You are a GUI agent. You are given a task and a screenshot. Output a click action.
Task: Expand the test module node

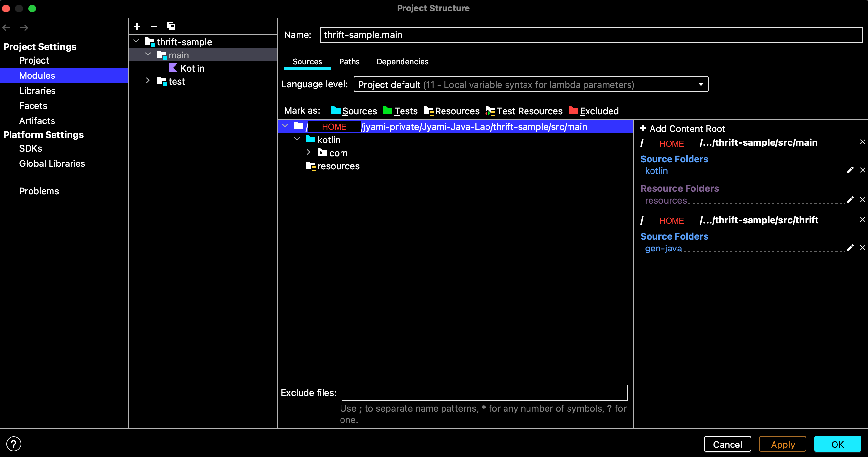pyautogui.click(x=148, y=81)
